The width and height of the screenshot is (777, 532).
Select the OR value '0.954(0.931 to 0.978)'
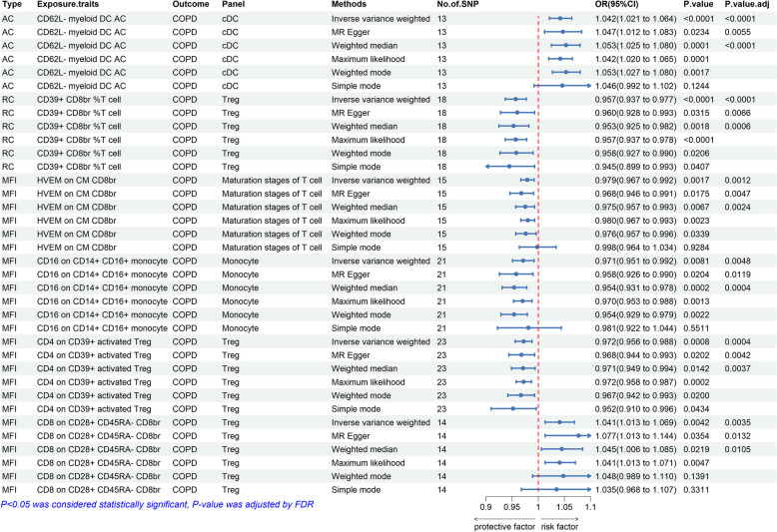click(x=636, y=287)
